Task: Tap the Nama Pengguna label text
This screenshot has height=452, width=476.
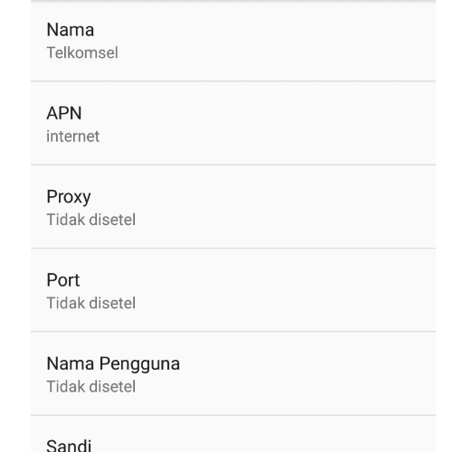Action: [x=113, y=364]
